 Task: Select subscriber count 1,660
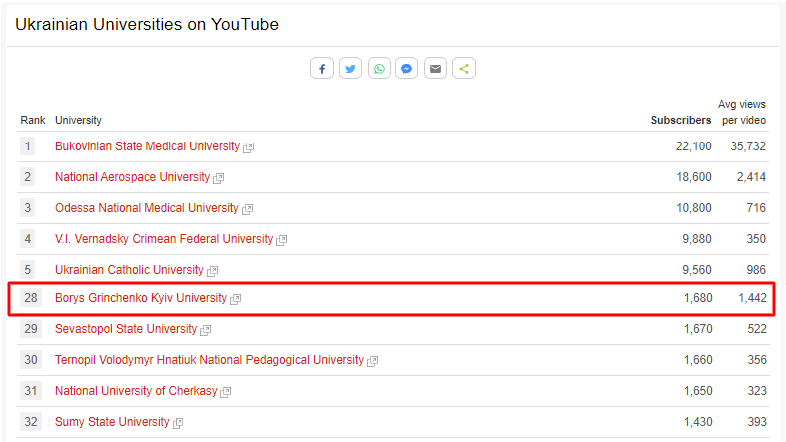[x=698, y=360]
